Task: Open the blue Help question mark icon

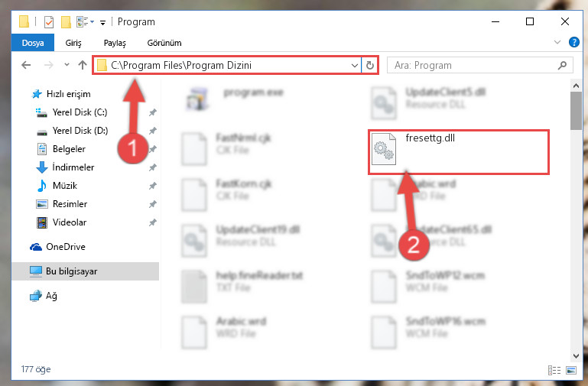Action: coord(573,42)
